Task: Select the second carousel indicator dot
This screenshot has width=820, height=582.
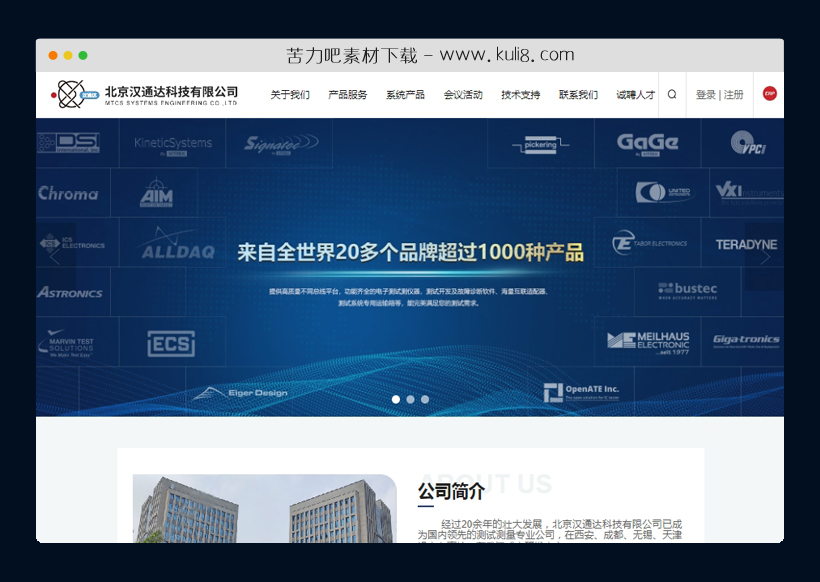Action: pyautogui.click(x=409, y=398)
